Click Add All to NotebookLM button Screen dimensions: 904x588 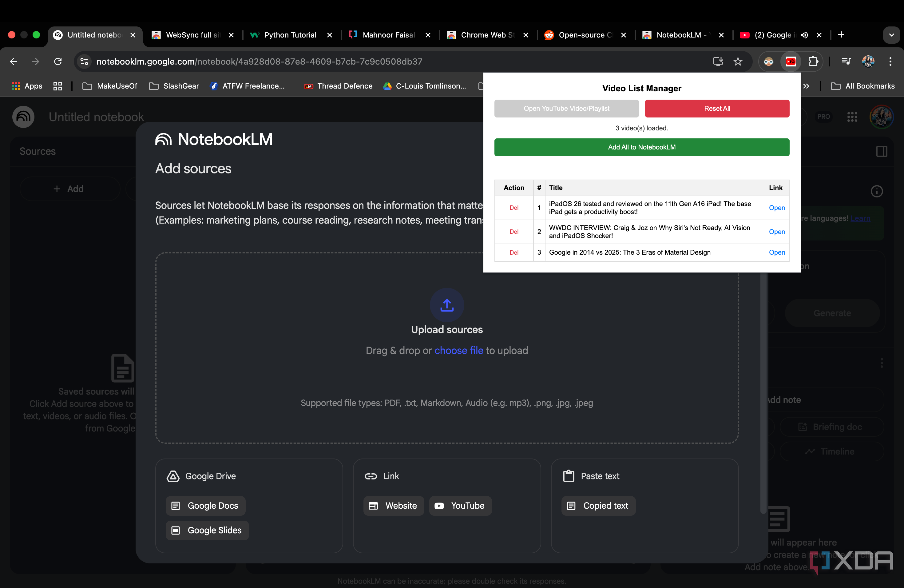point(641,147)
